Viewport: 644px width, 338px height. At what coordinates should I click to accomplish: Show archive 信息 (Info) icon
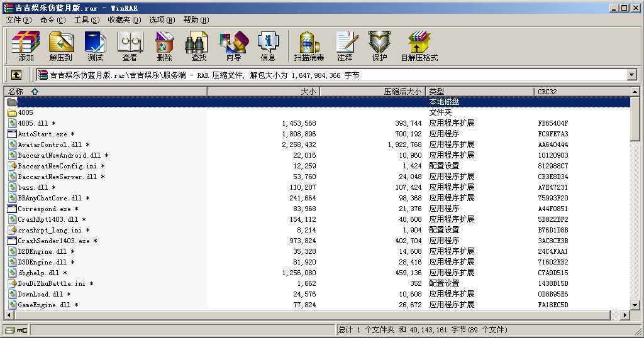click(268, 46)
